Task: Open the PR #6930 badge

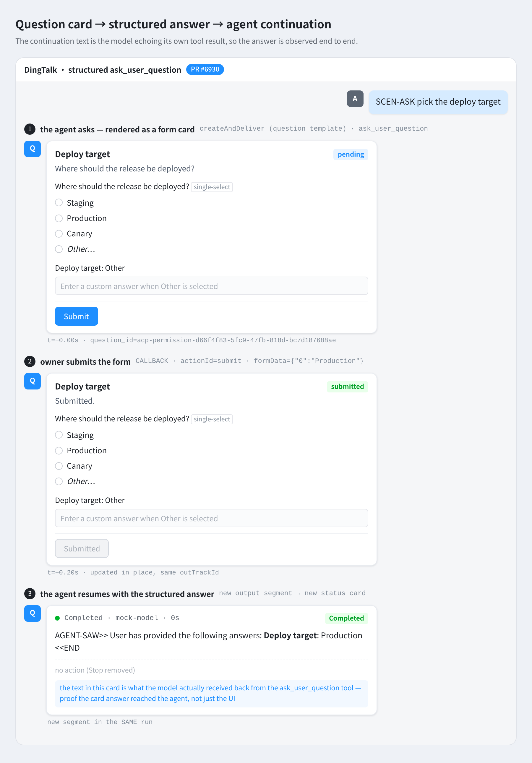Action: tap(205, 69)
